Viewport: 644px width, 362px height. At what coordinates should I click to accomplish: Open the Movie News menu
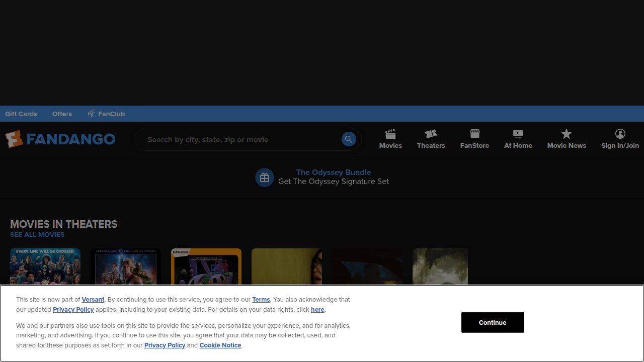pos(567,139)
